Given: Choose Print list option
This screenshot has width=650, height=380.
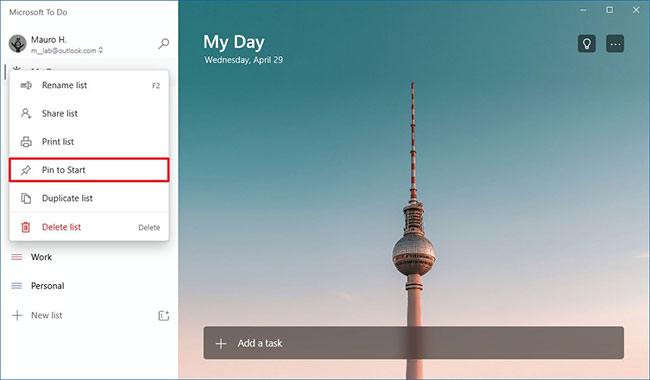Looking at the screenshot, I should pos(89,142).
